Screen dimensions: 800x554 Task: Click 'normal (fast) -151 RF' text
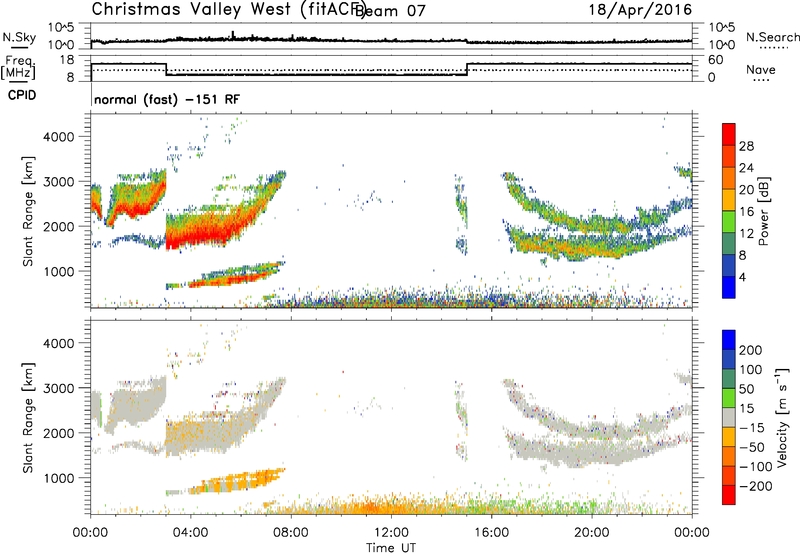tap(167, 99)
